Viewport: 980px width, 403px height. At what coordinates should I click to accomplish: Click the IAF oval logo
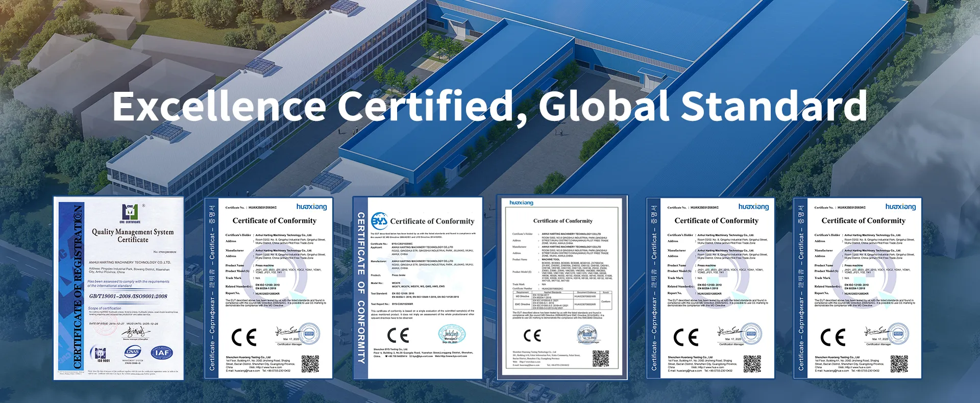pyautogui.click(x=161, y=353)
